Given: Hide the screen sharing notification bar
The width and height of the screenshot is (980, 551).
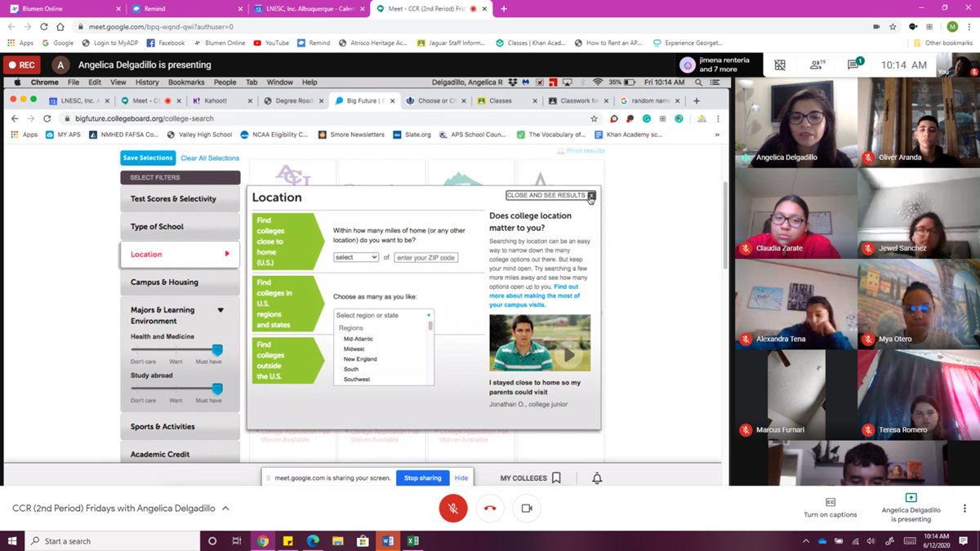Looking at the screenshot, I should pyautogui.click(x=461, y=478).
